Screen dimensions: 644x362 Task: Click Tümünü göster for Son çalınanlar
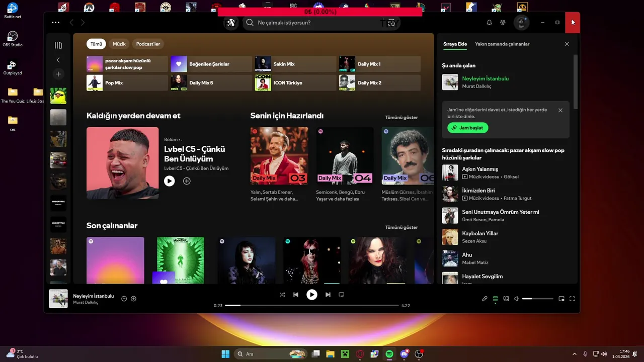tap(401, 227)
